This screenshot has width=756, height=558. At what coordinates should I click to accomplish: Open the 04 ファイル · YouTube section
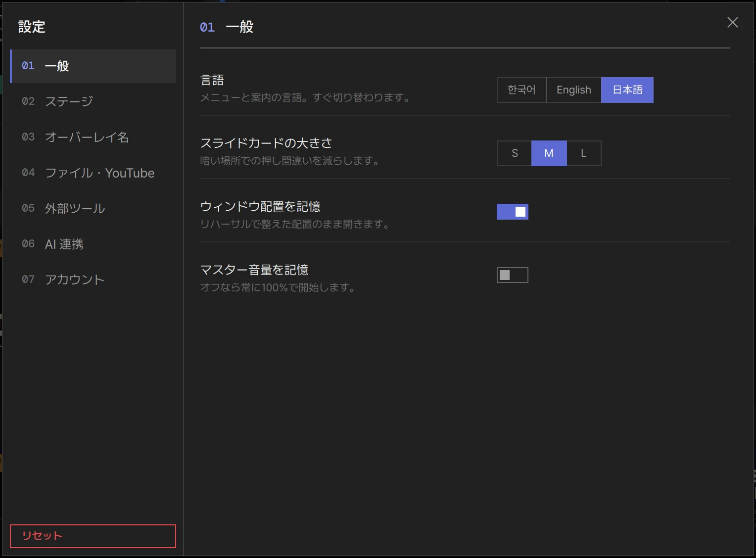(93, 173)
